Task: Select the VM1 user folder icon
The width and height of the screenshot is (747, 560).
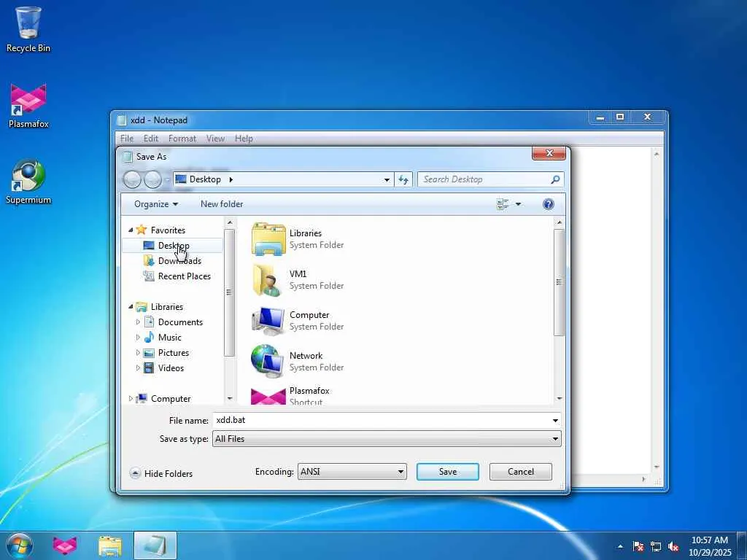Action: 268,280
